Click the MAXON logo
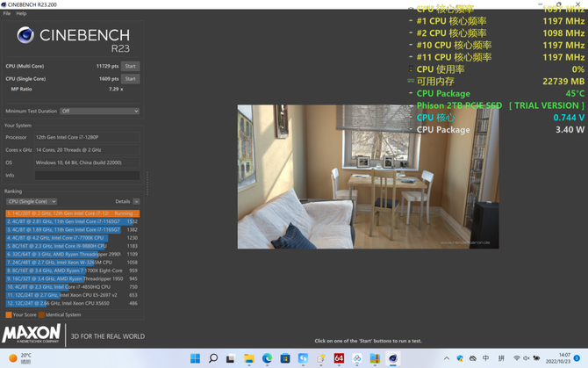The width and height of the screenshot is (588, 368). tap(32, 334)
